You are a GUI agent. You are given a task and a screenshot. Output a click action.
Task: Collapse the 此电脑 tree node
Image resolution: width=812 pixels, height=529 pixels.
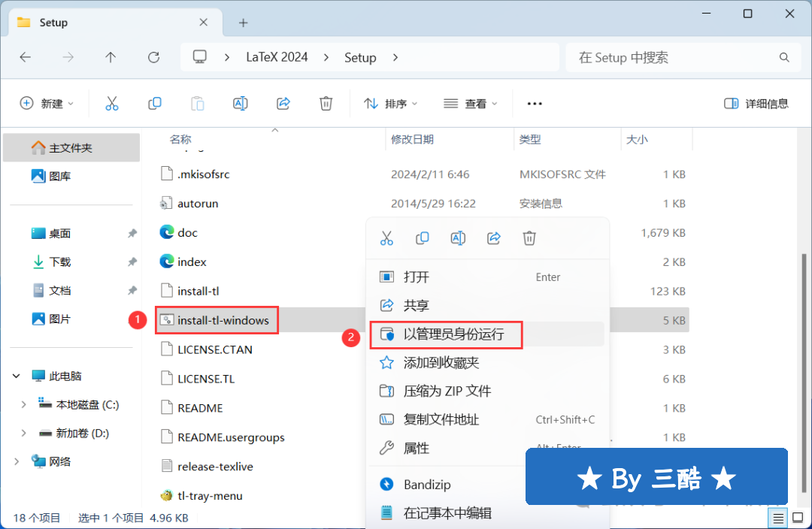pyautogui.click(x=17, y=376)
